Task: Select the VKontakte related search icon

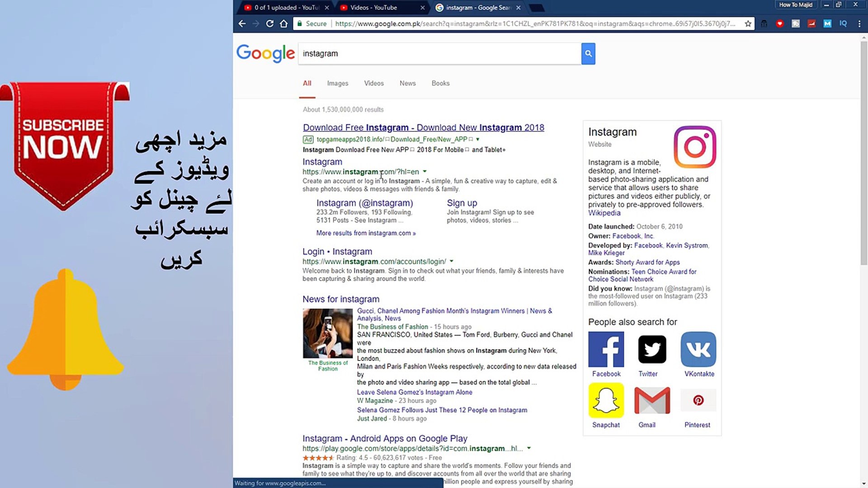Action: point(698,349)
